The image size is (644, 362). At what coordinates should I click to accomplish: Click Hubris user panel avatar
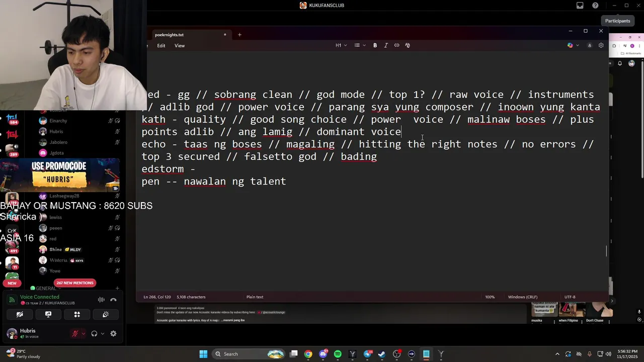coord(12,333)
